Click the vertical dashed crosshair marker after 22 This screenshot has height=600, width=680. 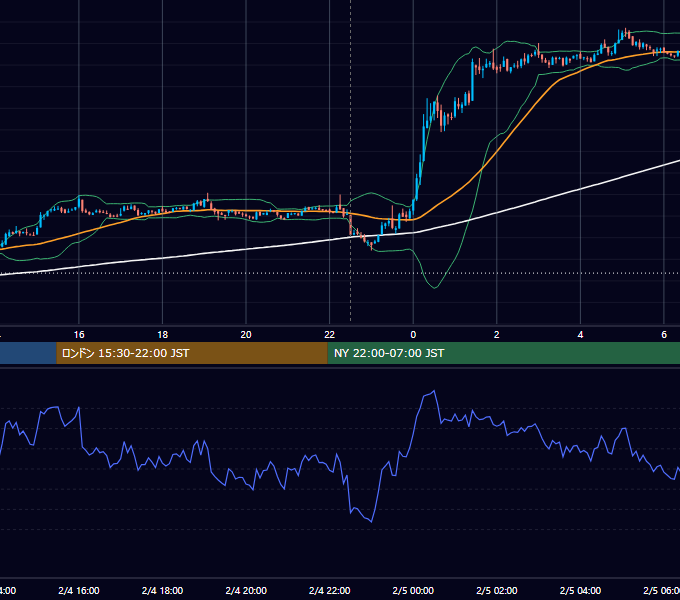pyautogui.click(x=350, y=161)
